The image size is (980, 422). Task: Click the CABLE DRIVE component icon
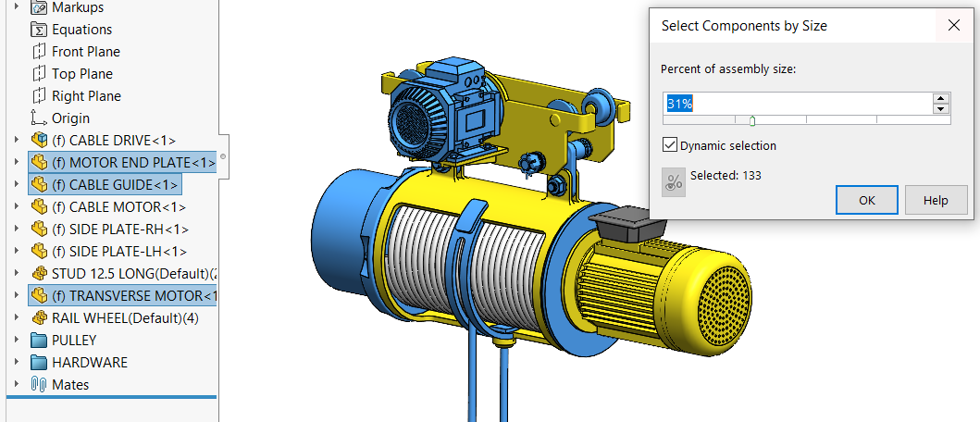39,141
